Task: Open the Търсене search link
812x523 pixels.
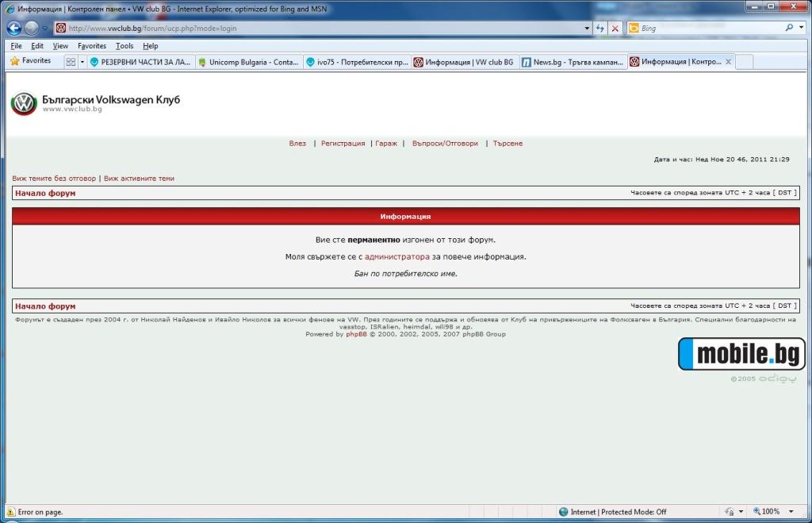Action: 507,144
